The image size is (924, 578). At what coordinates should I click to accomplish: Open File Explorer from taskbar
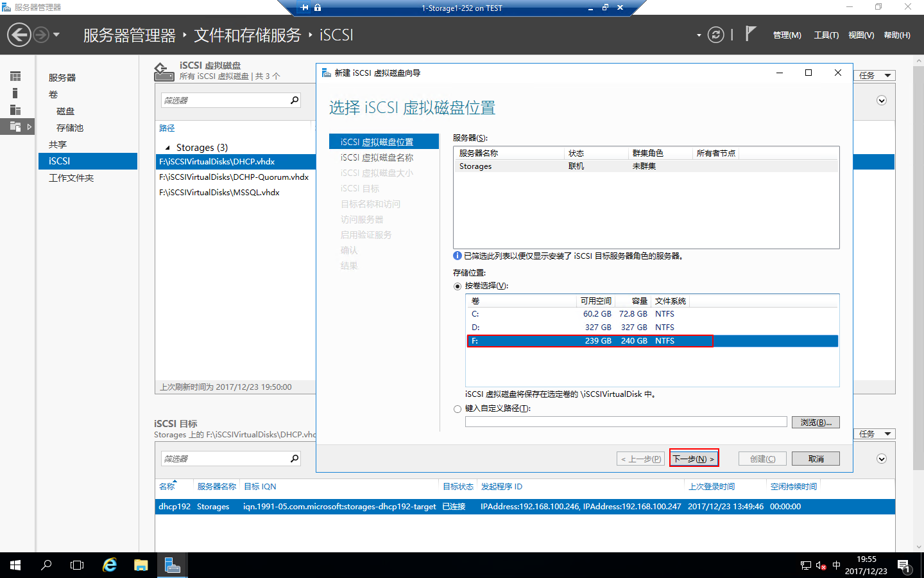(141, 565)
